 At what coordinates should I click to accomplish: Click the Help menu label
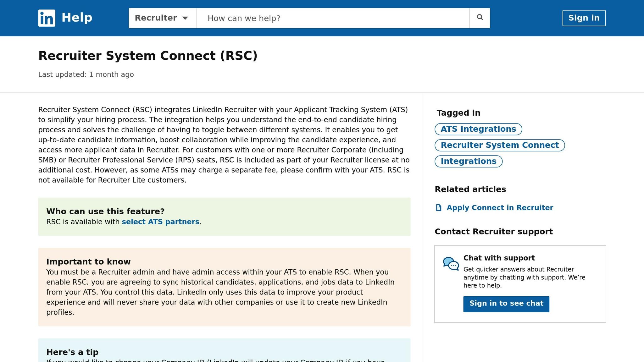(76, 17)
